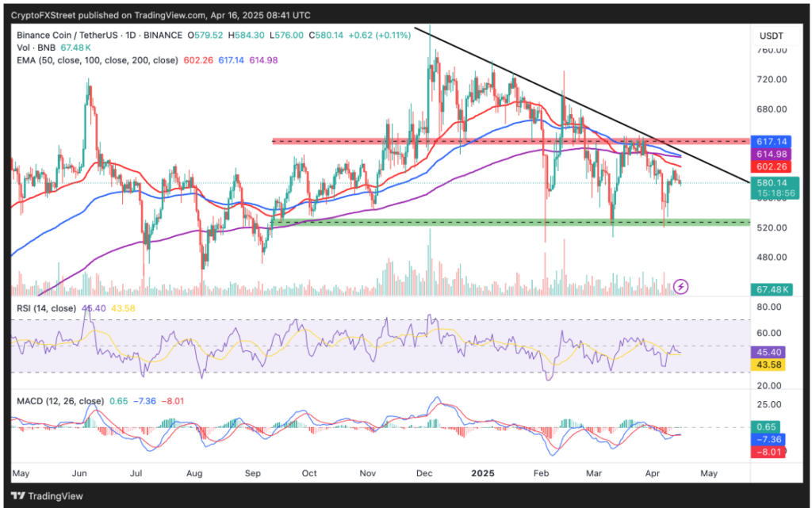This screenshot has height=508, width=812.
Task: Click the 'H584.30' high value in header
Action: pyautogui.click(x=246, y=35)
